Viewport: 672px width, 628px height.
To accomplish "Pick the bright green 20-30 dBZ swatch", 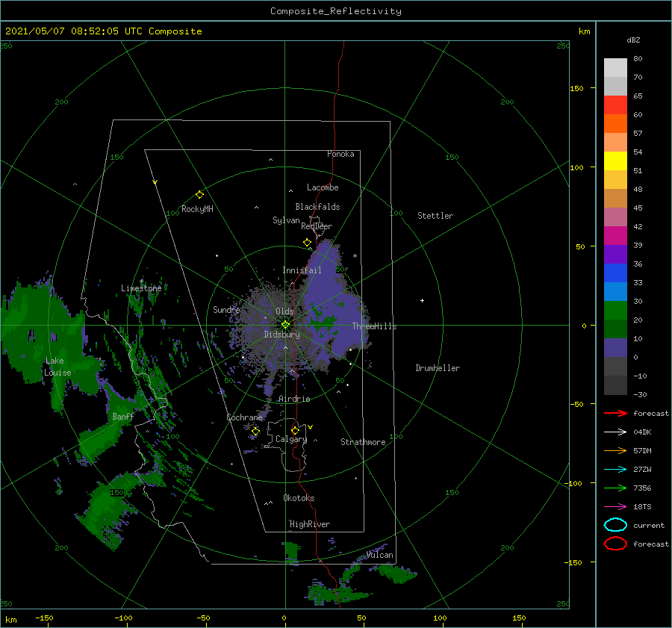I will [x=615, y=311].
